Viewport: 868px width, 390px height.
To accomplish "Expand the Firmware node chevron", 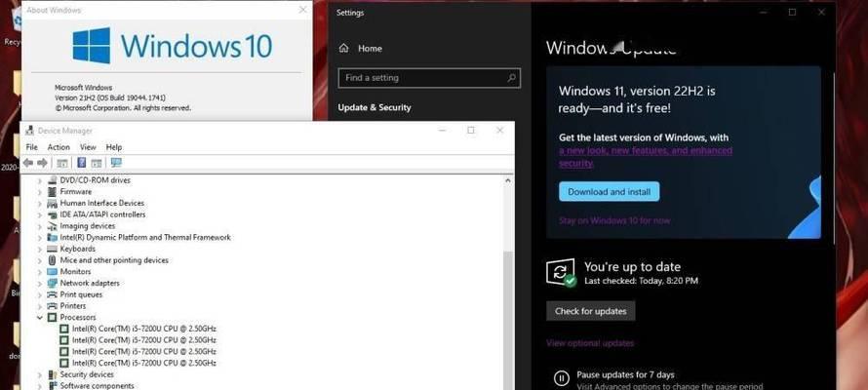I will [x=39, y=192].
